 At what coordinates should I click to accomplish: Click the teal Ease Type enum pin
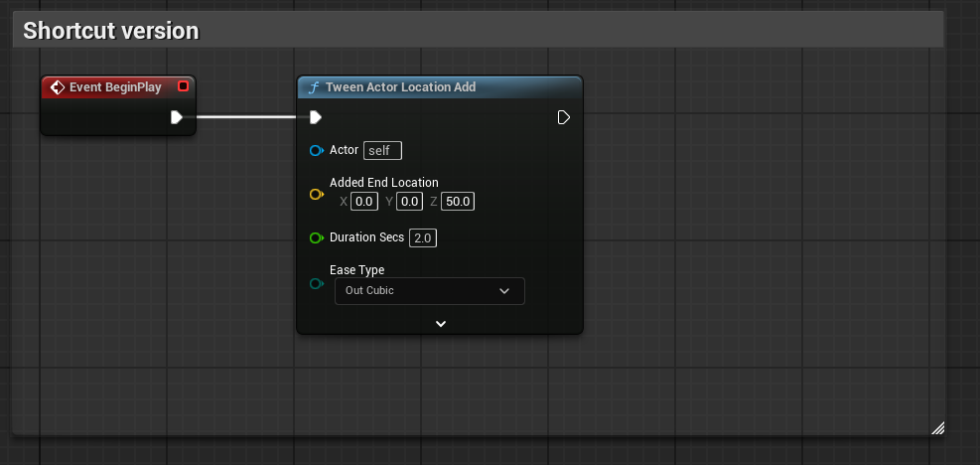point(317,284)
